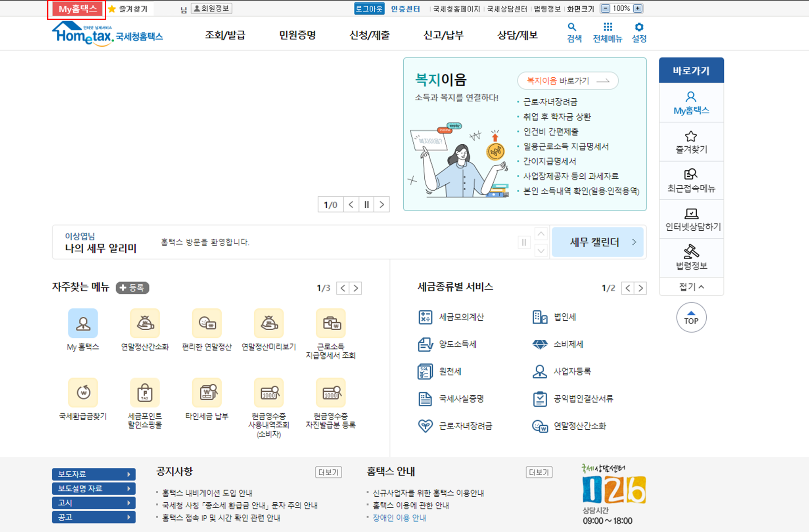Viewport: 809px width, 532px height.
Task: Click the 국세환급금찾기 icon
Action: point(83,392)
